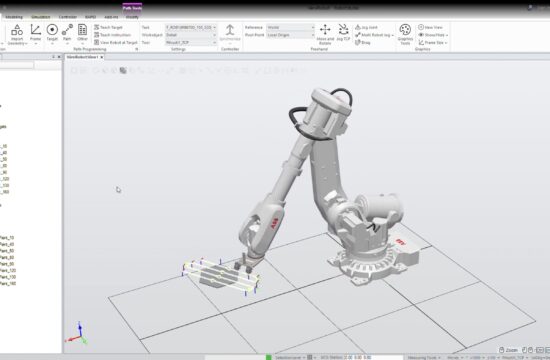The image size is (550, 360).
Task: Switch to the Simulation ribbon tab
Action: (x=41, y=17)
